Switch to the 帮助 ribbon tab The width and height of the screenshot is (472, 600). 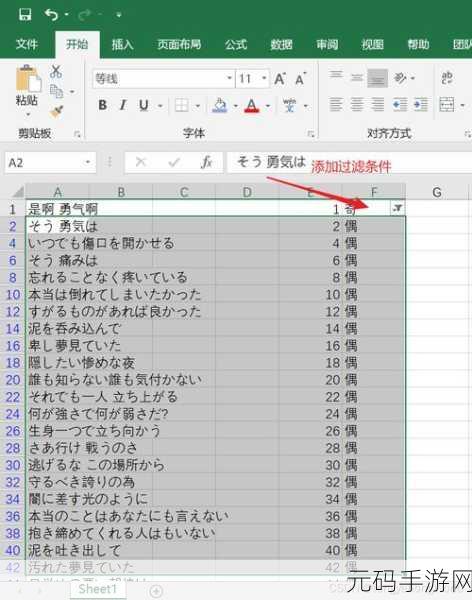(418, 44)
